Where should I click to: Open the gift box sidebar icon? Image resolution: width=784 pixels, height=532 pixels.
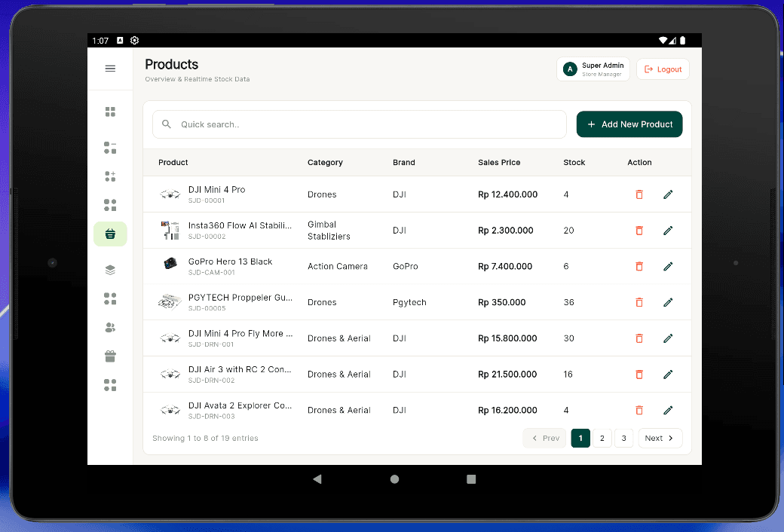110,356
